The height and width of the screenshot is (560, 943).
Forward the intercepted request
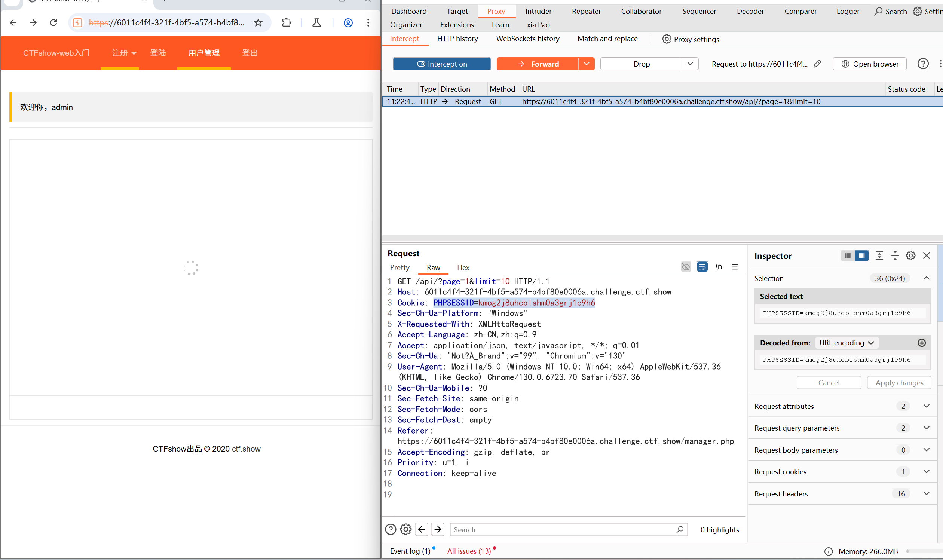(538, 64)
